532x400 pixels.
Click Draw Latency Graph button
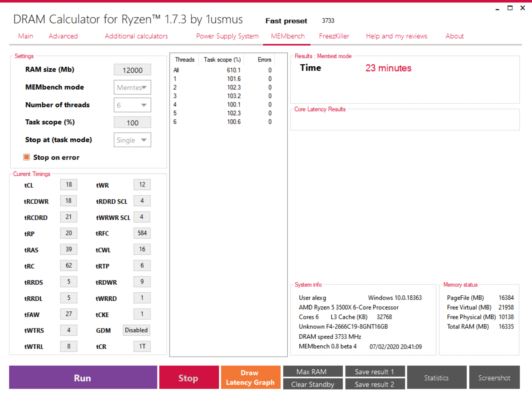pyautogui.click(x=250, y=378)
